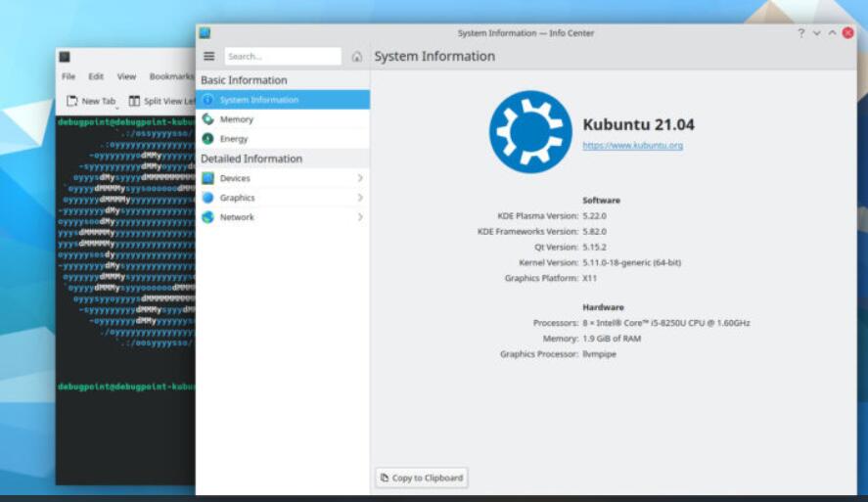
Task: Open the Network section
Action: [x=283, y=217]
